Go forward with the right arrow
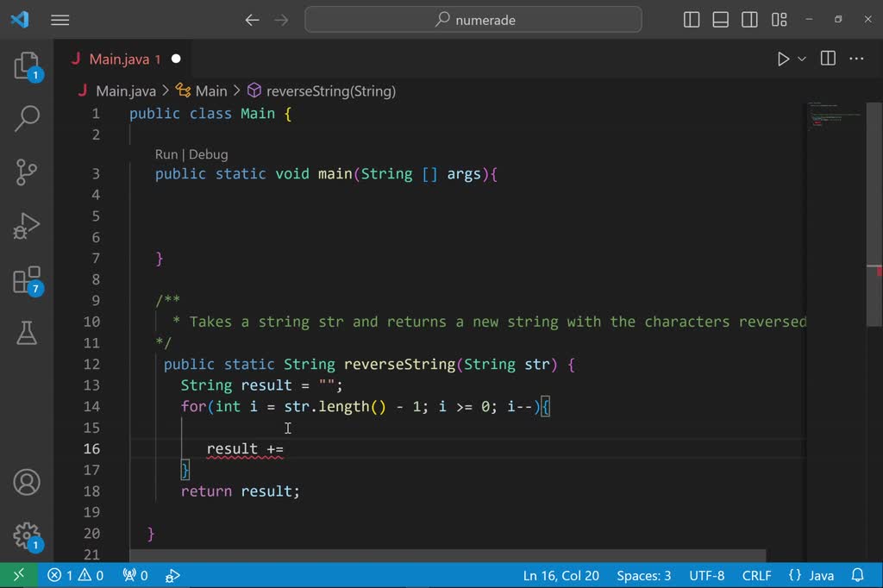 (x=281, y=21)
